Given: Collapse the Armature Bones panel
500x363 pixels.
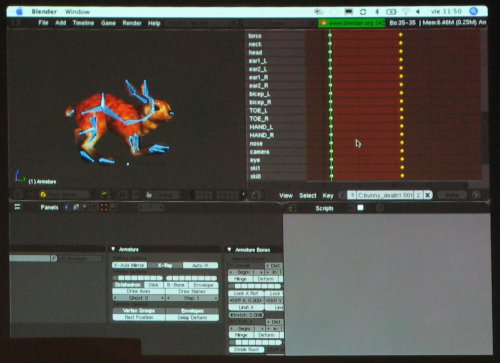Looking at the screenshot, I should pos(229,249).
